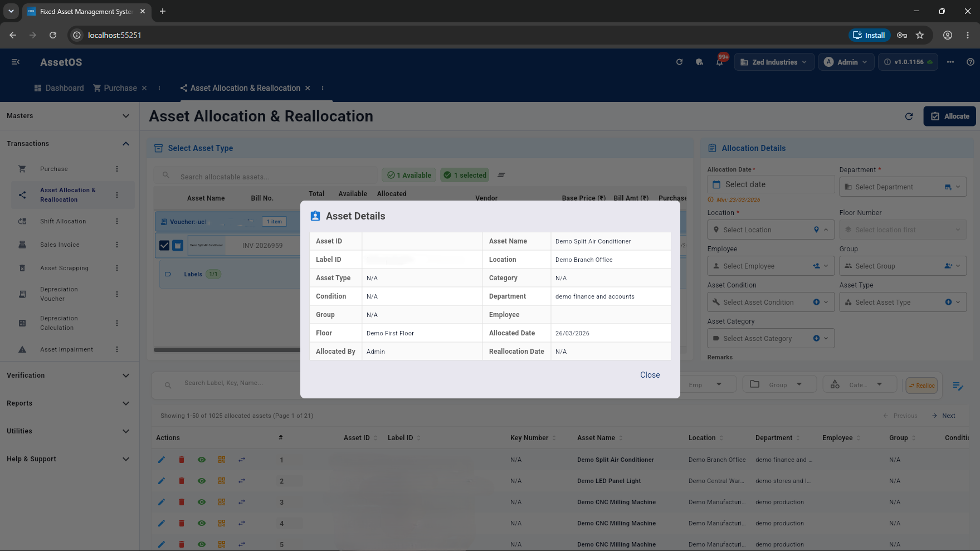Toggle the checkbox for the INV-2026959 asset row
The image size is (980, 551).
tap(164, 245)
